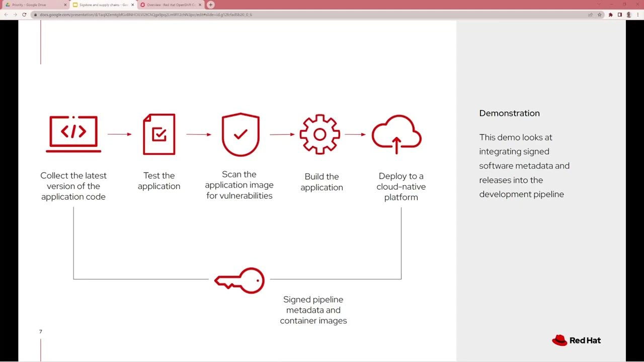Image resolution: width=644 pixels, height=362 pixels.
Task: Reload the current page
Action: coord(24,15)
